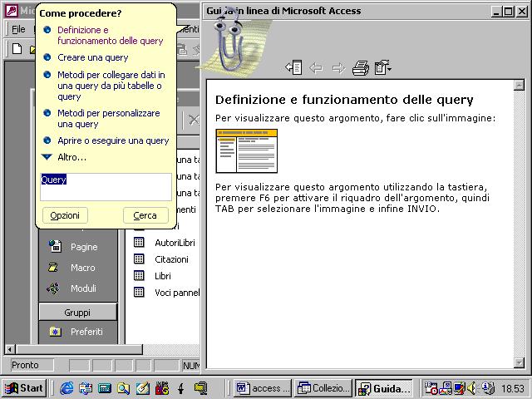Click the Pronto status bar text
The image size is (532, 399).
point(25,365)
